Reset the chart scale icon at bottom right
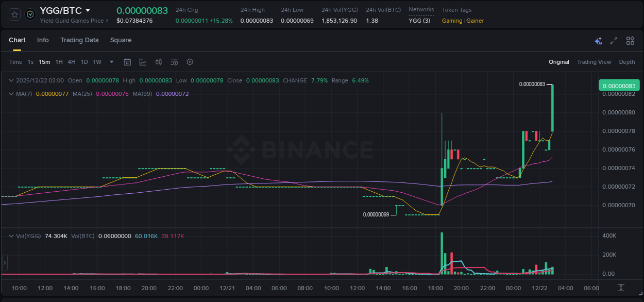Screen dimensions: 644x302 coord(621,288)
